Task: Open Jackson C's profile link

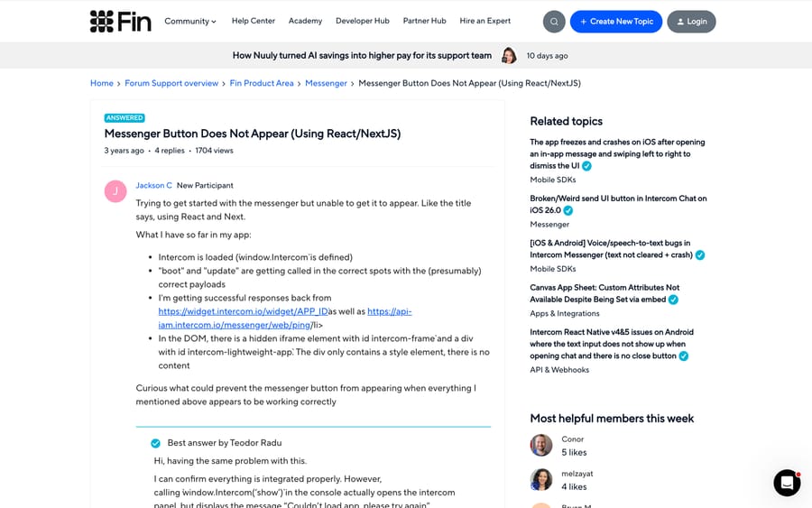Action: coord(153,185)
